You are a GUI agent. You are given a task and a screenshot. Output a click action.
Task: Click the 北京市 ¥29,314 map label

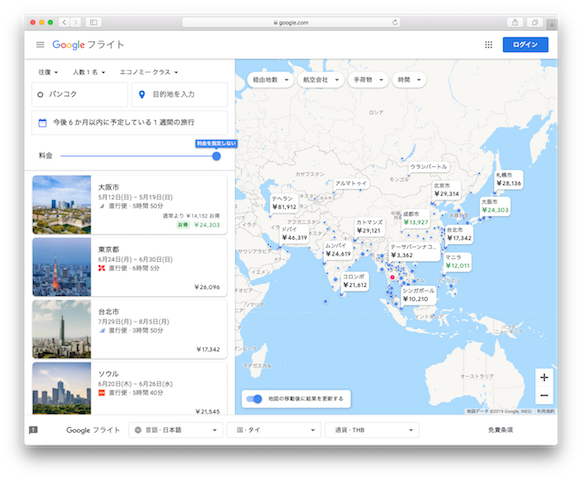pyautogui.click(x=447, y=190)
